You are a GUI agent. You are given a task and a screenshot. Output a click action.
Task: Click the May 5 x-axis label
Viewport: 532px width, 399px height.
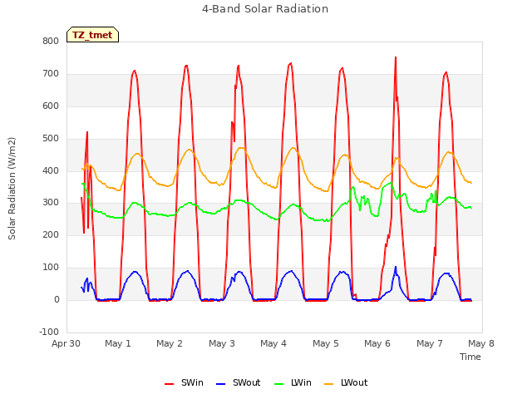(x=325, y=343)
